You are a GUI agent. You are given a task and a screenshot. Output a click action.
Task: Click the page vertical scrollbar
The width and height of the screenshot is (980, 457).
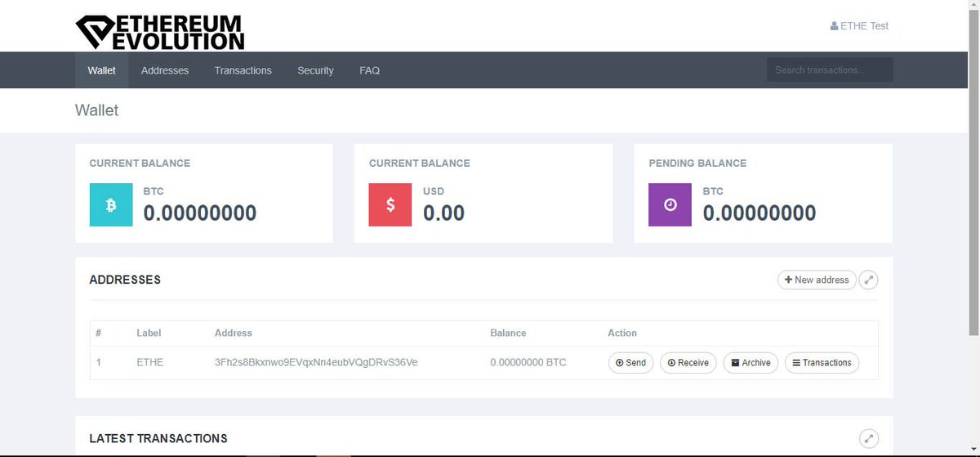(973, 172)
